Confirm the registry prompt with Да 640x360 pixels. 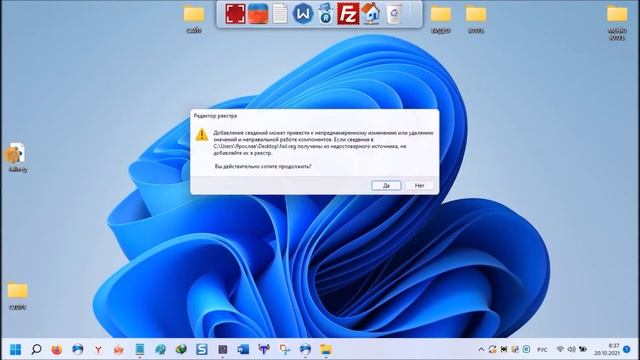pyautogui.click(x=386, y=185)
